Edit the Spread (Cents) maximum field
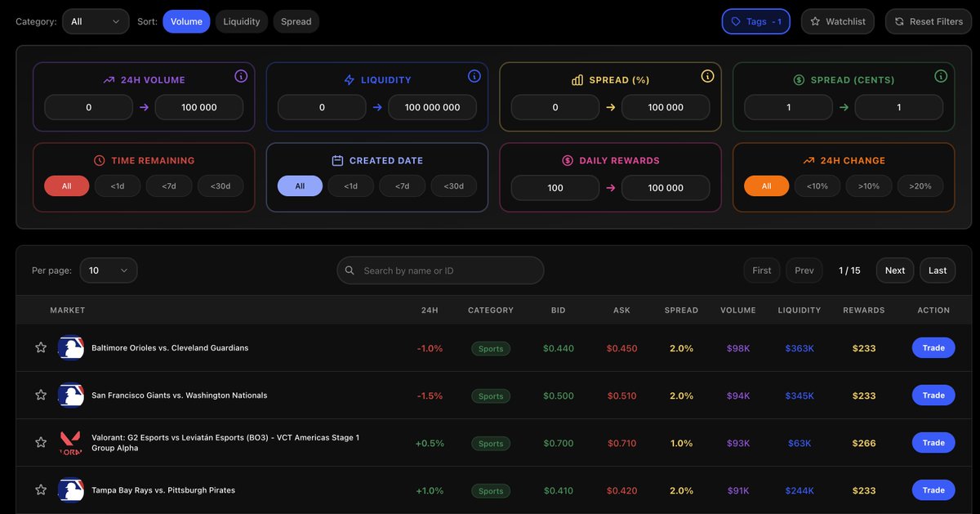The width and height of the screenshot is (980, 514). (x=899, y=107)
